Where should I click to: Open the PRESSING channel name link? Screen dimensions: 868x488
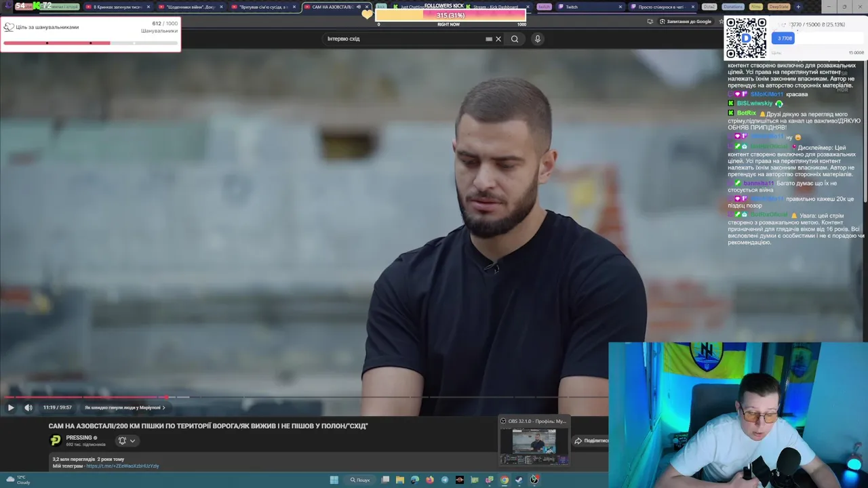(x=79, y=437)
